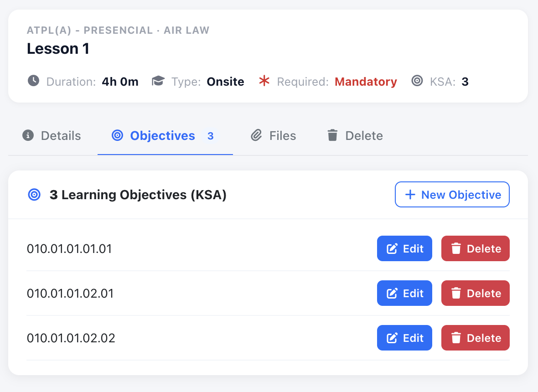Edit objective 010.01.01.01.01

[x=404, y=248]
